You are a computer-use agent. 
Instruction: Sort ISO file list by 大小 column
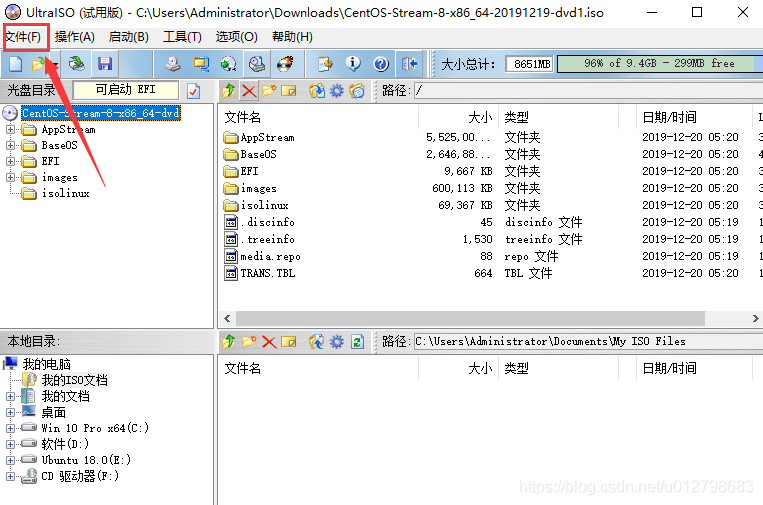point(458,117)
